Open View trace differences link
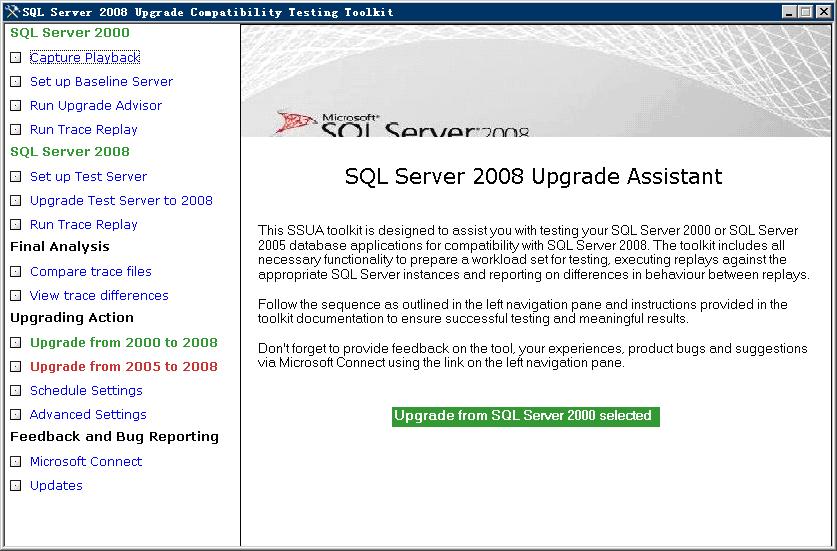Viewport: 837px width, 551px height. [99, 295]
